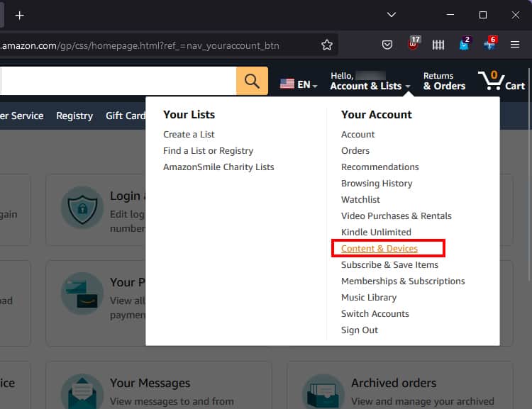Go to Music Library
The height and width of the screenshot is (409, 532).
point(369,297)
